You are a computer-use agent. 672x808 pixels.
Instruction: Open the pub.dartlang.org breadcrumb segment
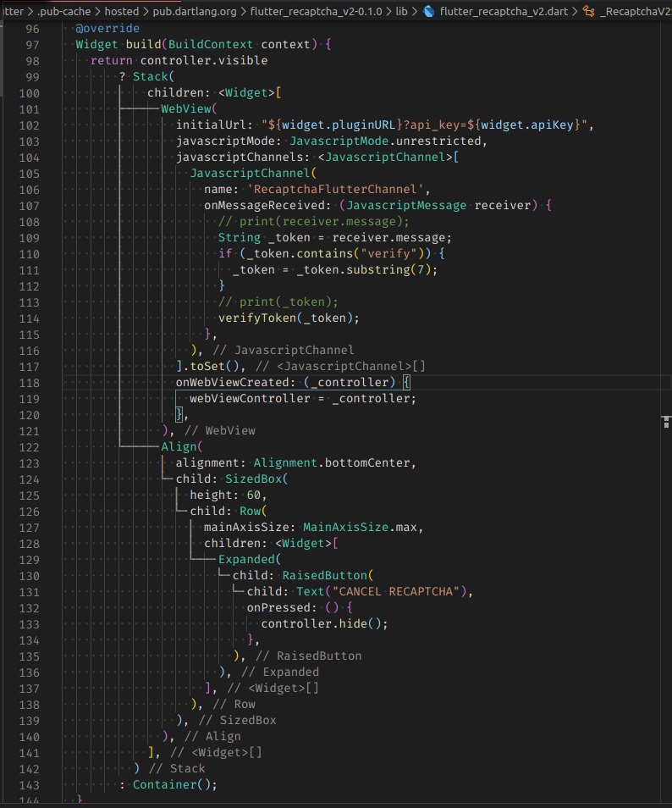click(x=195, y=11)
